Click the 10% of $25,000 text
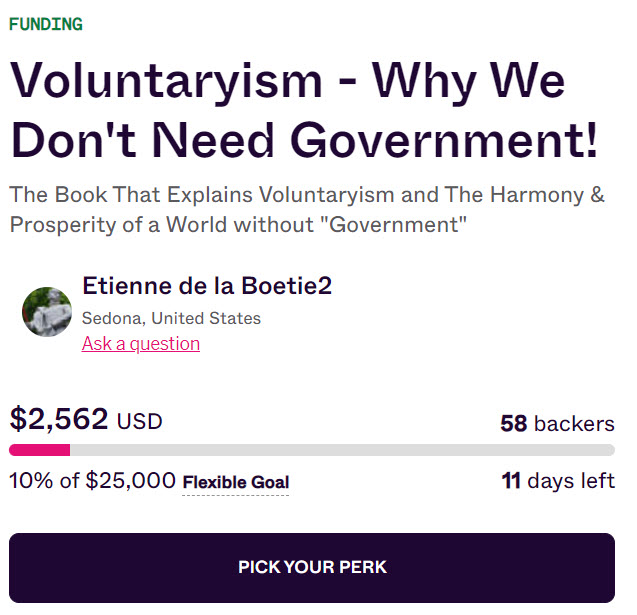The height and width of the screenshot is (615, 637). [92, 481]
